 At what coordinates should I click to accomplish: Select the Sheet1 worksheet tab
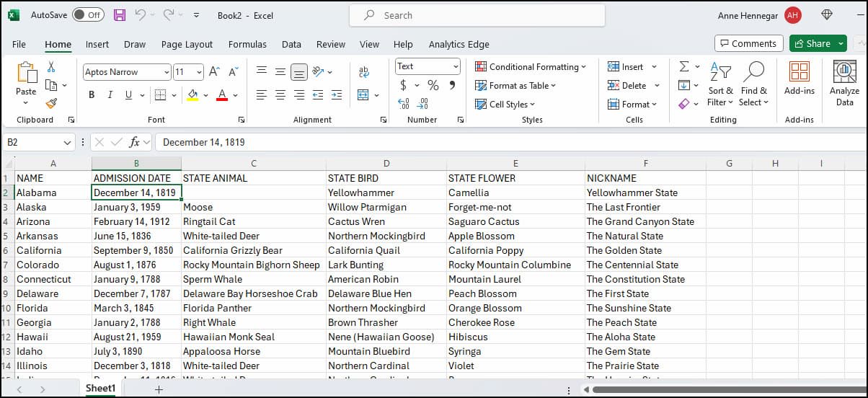click(x=100, y=389)
